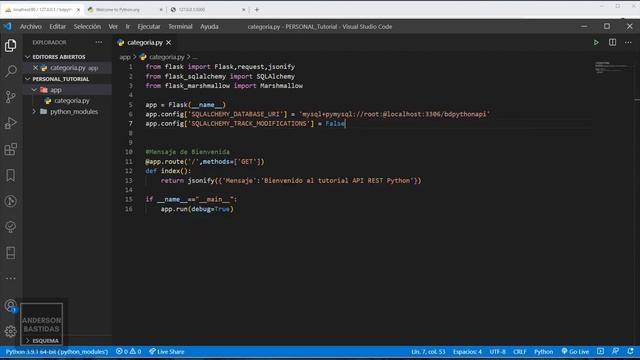Split the editor to the right
The height and width of the screenshot is (360, 640).
612,42
